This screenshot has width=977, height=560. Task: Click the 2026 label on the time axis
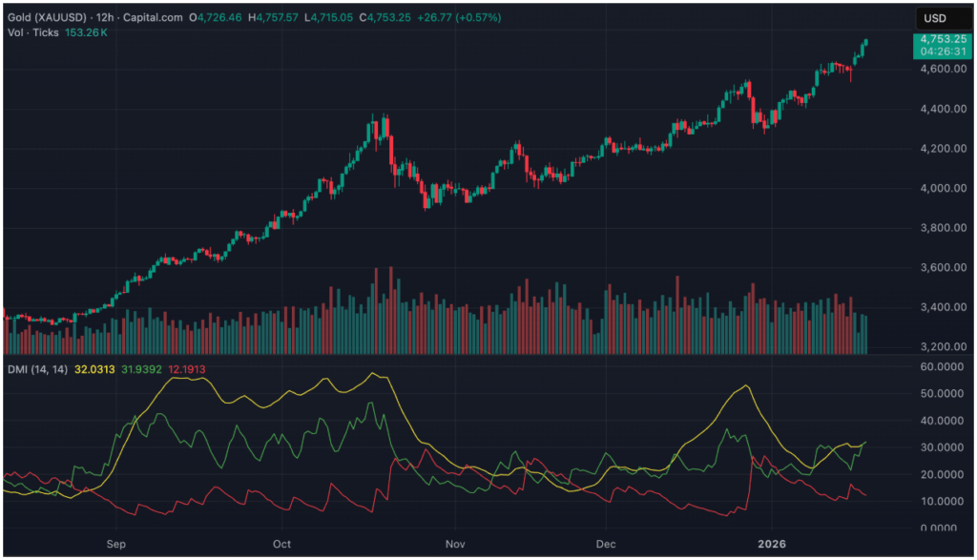click(771, 544)
